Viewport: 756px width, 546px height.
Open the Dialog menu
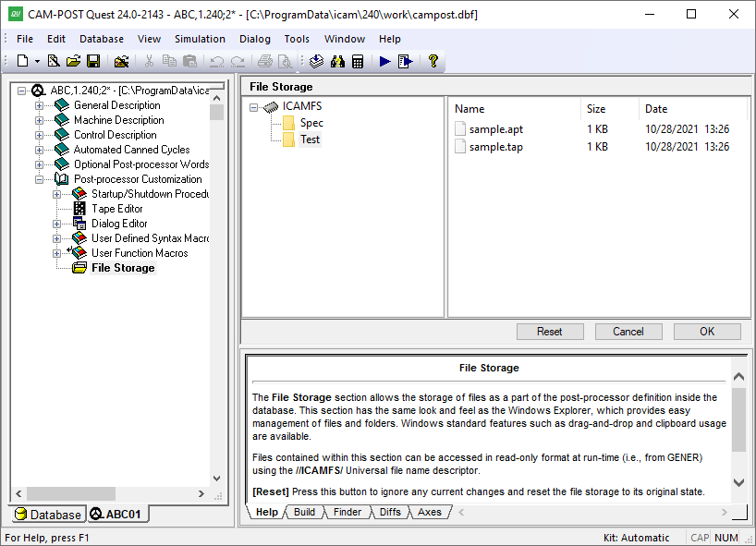(255, 39)
